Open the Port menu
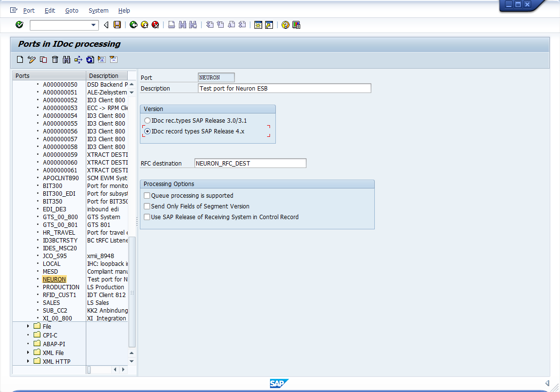Viewport: 560px width, 392px height. coord(29,11)
